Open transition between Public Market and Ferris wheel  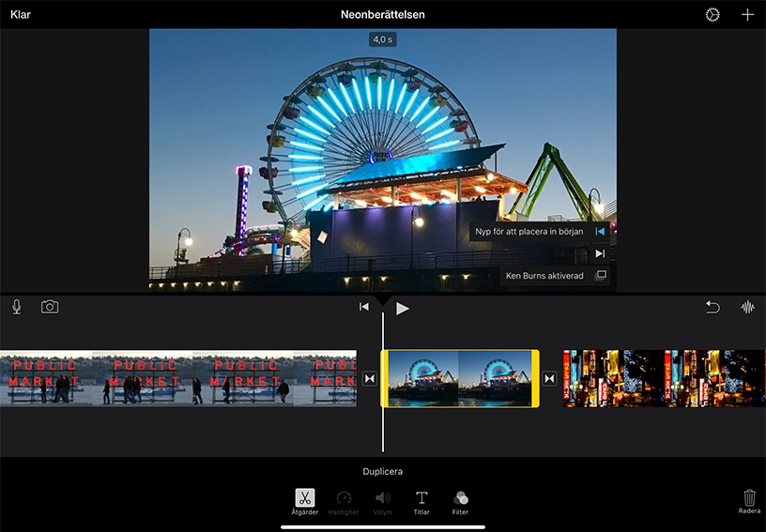coord(369,379)
